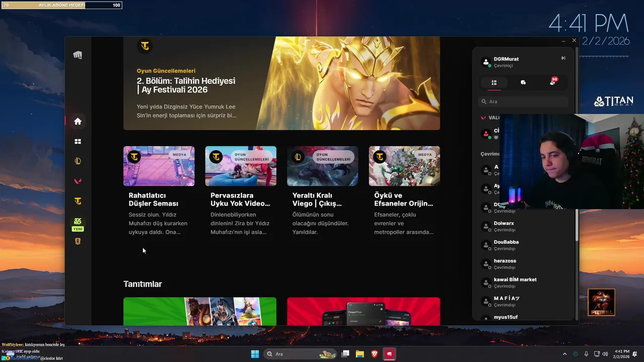
Task: Open Öykü ve Efsaneler card thumbnail
Action: coord(405,166)
